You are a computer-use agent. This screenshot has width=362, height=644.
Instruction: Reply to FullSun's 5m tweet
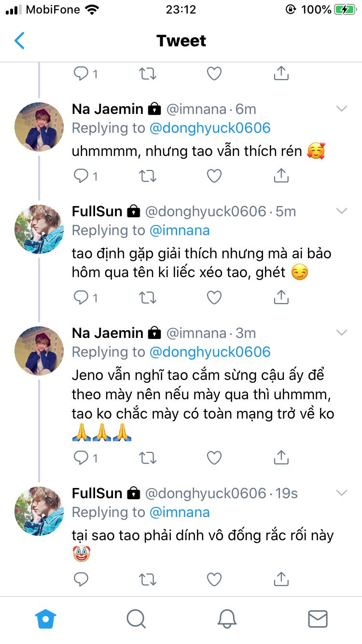(81, 297)
